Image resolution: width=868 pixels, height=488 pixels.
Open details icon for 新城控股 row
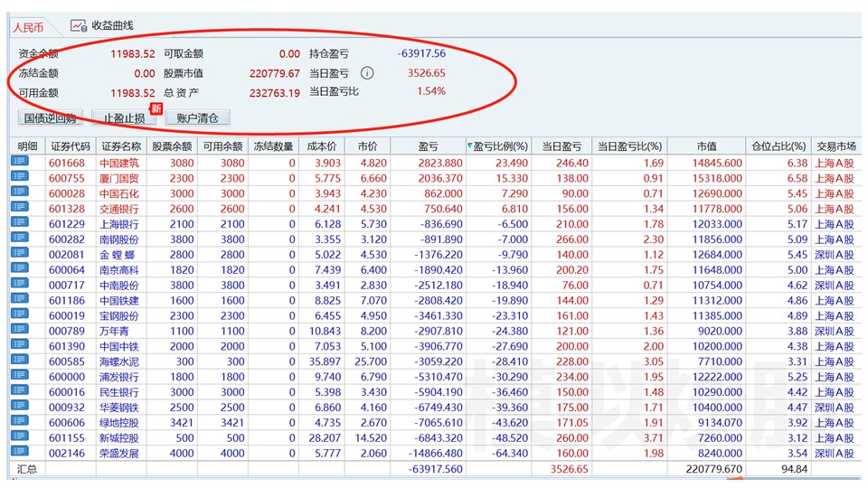click(19, 436)
